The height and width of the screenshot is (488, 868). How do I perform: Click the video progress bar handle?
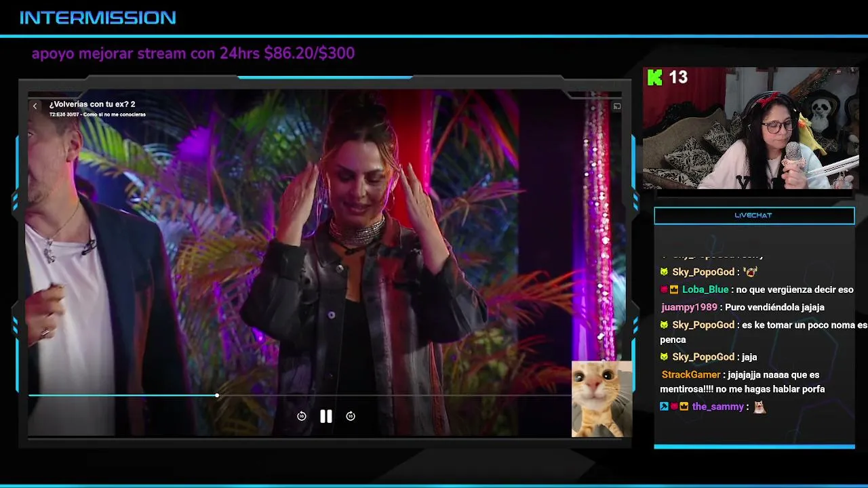217,395
